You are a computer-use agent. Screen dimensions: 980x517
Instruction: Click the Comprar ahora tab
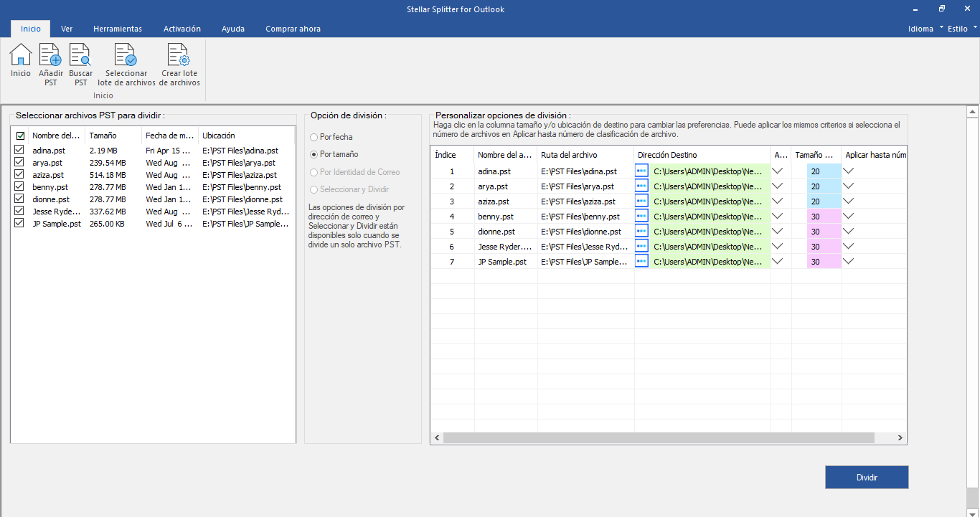[x=293, y=29]
